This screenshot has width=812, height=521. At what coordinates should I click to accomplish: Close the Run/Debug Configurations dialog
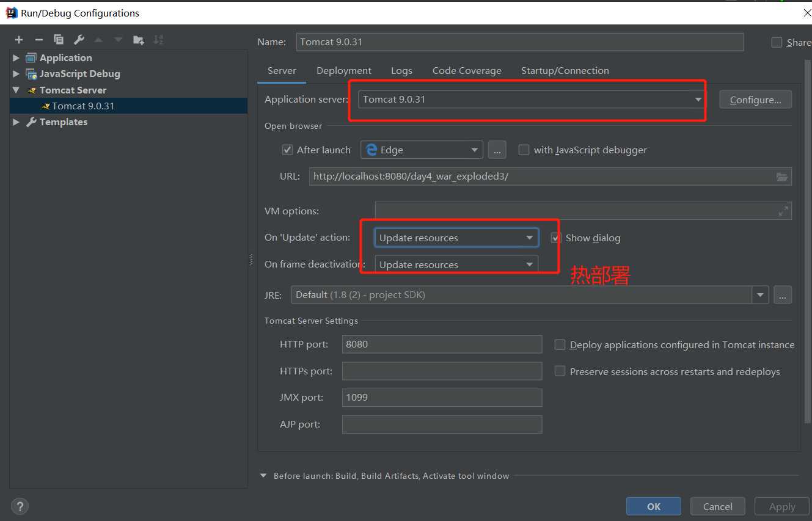tap(807, 13)
